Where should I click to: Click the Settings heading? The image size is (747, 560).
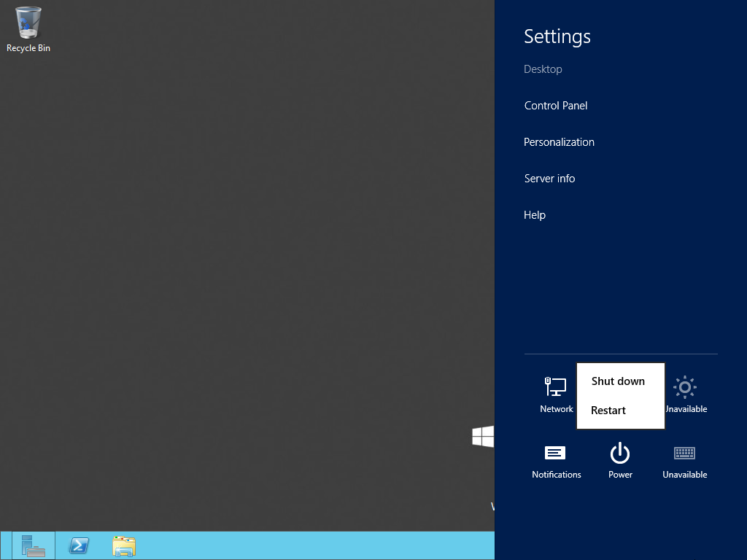point(557,36)
